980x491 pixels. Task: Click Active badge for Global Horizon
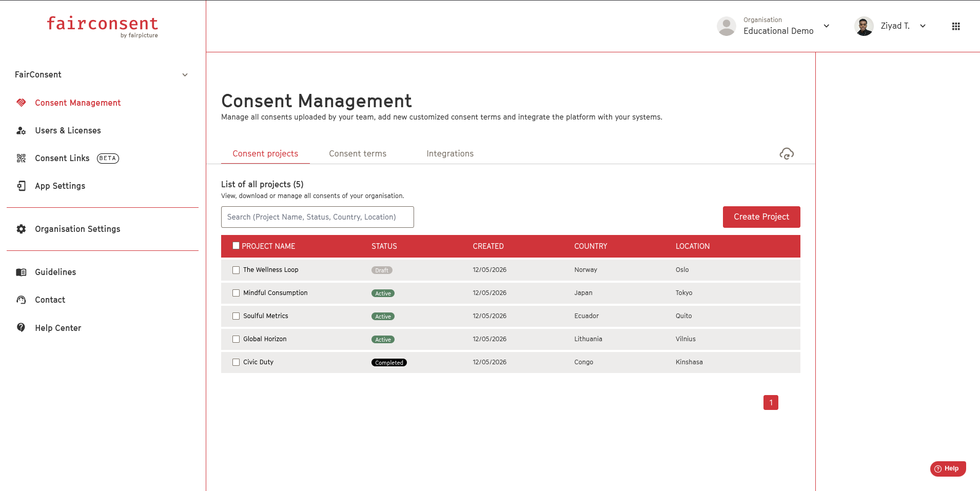[x=383, y=340]
